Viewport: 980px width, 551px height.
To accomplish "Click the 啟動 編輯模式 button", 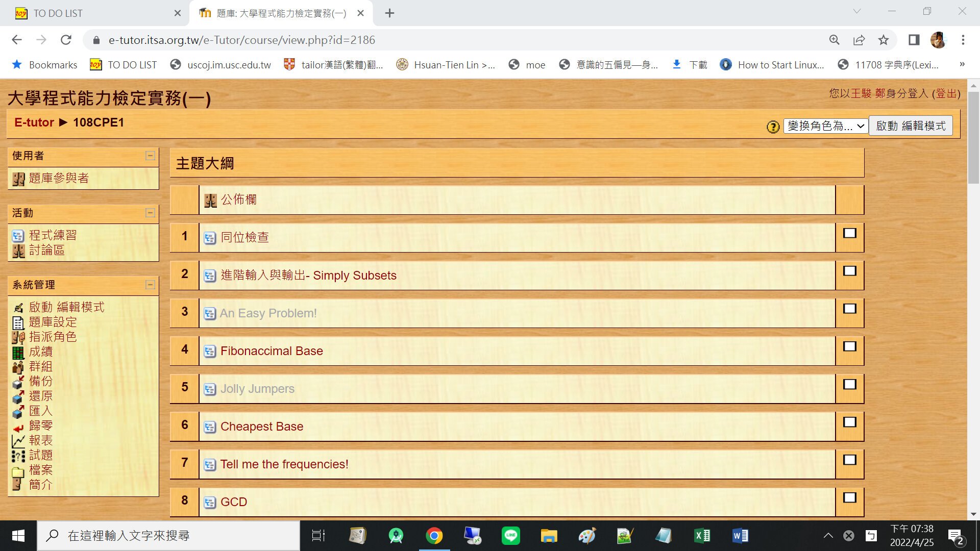I will tap(911, 126).
